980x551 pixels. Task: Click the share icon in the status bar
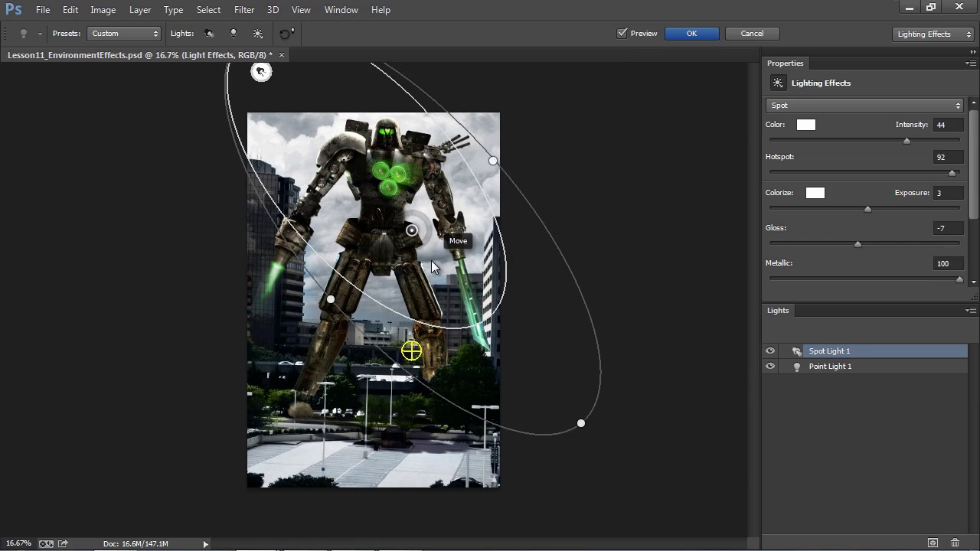[x=64, y=543]
